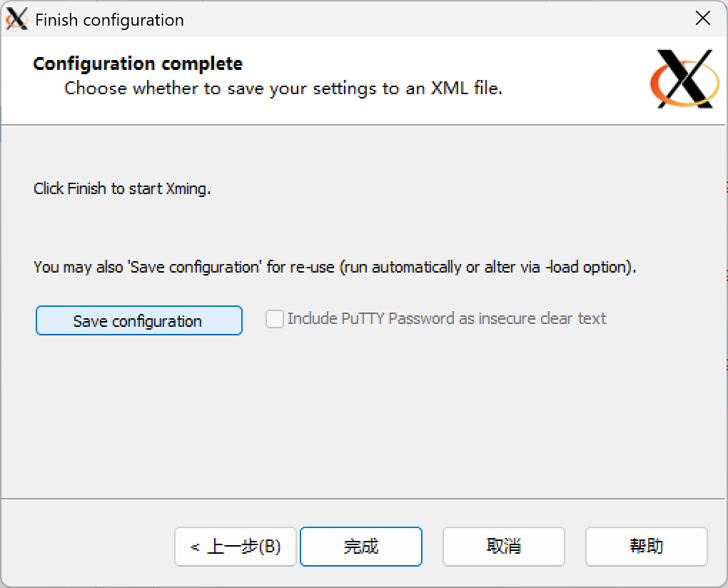Image resolution: width=728 pixels, height=588 pixels.
Task: Click the 'You may also Save configuration' instruction text
Action: click(x=334, y=268)
